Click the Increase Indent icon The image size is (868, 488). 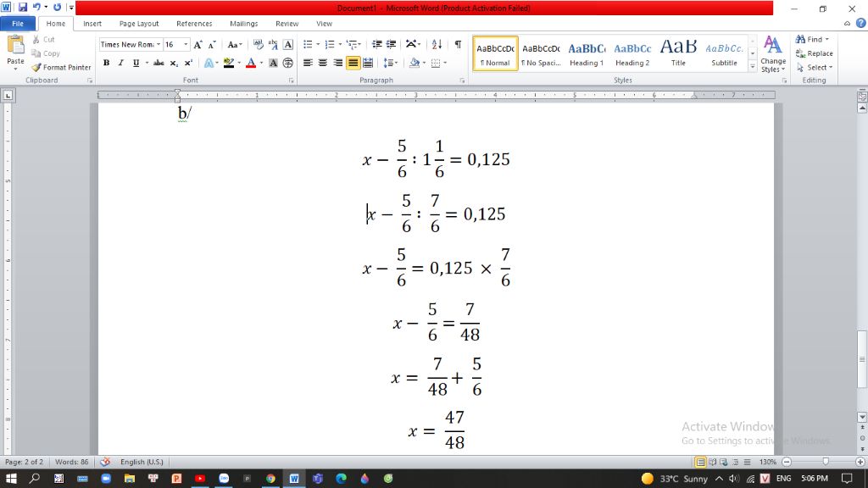point(392,44)
